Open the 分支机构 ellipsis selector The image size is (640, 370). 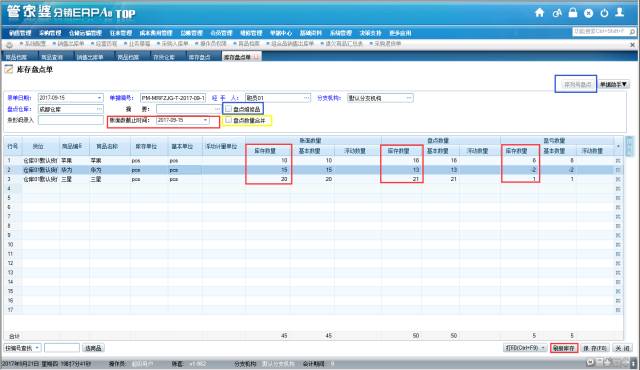409,98
